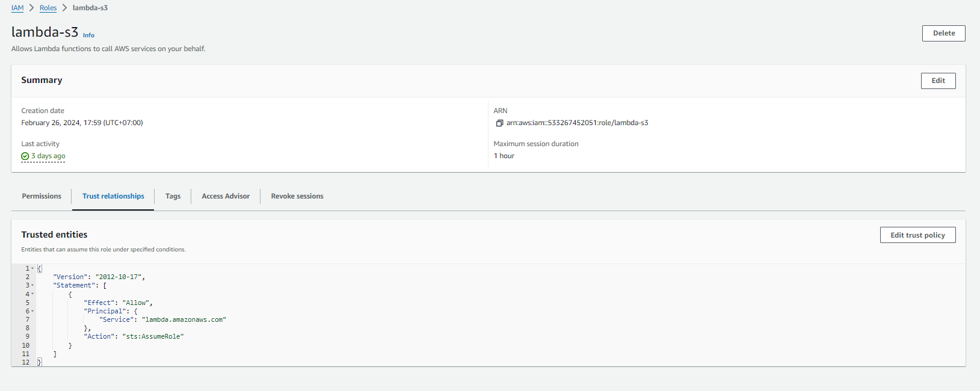Click the Delete role button

pos(943,34)
